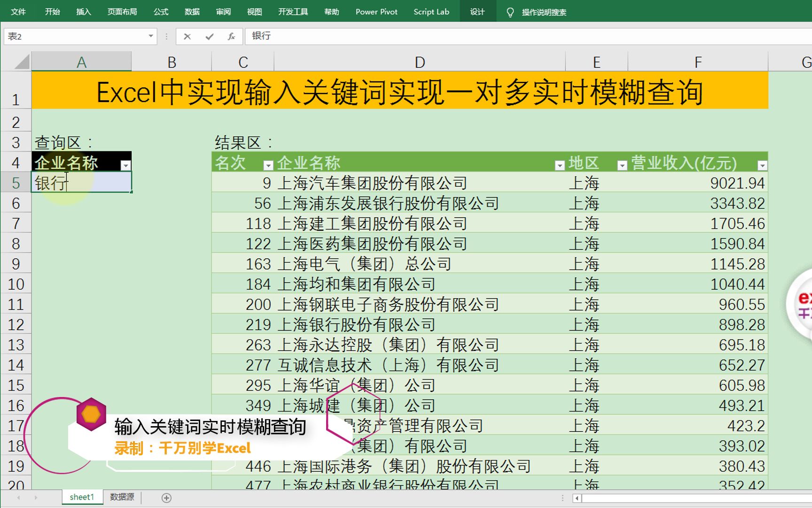
Task: Select the 设计 table design tab
Action: [477, 12]
